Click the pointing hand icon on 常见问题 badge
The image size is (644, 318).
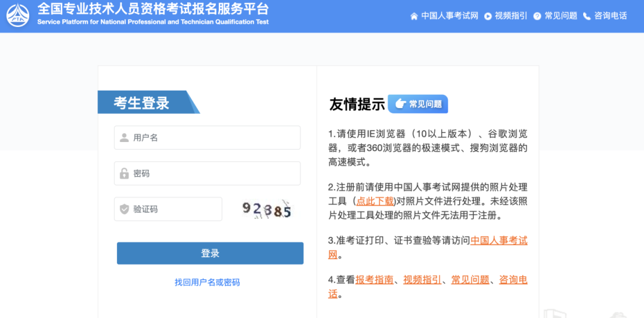pos(400,104)
